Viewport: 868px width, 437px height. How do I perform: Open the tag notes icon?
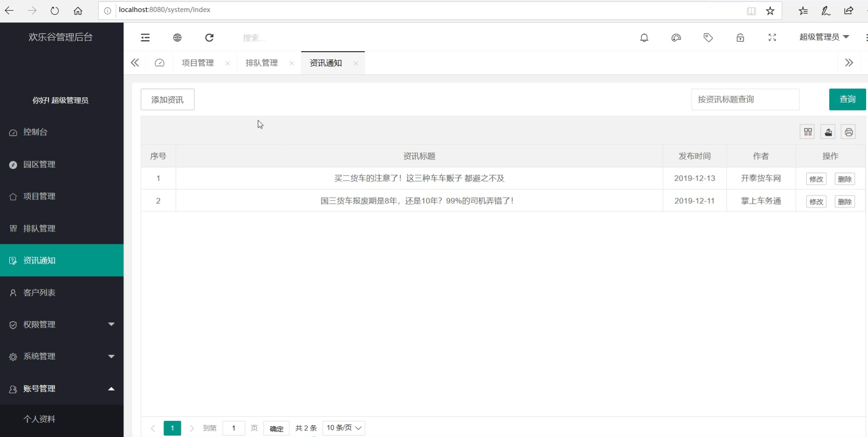708,38
